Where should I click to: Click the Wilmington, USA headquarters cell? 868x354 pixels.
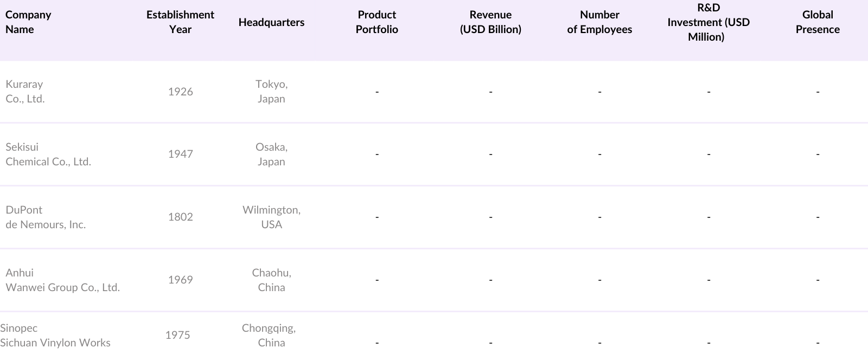(271, 217)
